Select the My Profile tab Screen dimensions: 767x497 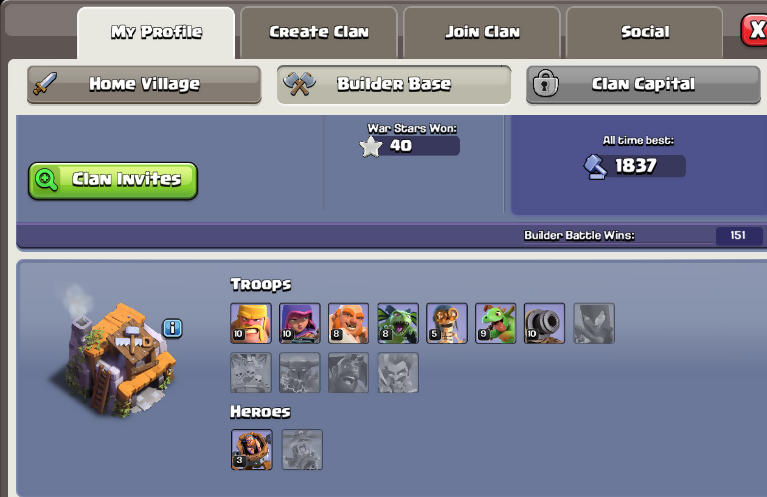pos(156,32)
